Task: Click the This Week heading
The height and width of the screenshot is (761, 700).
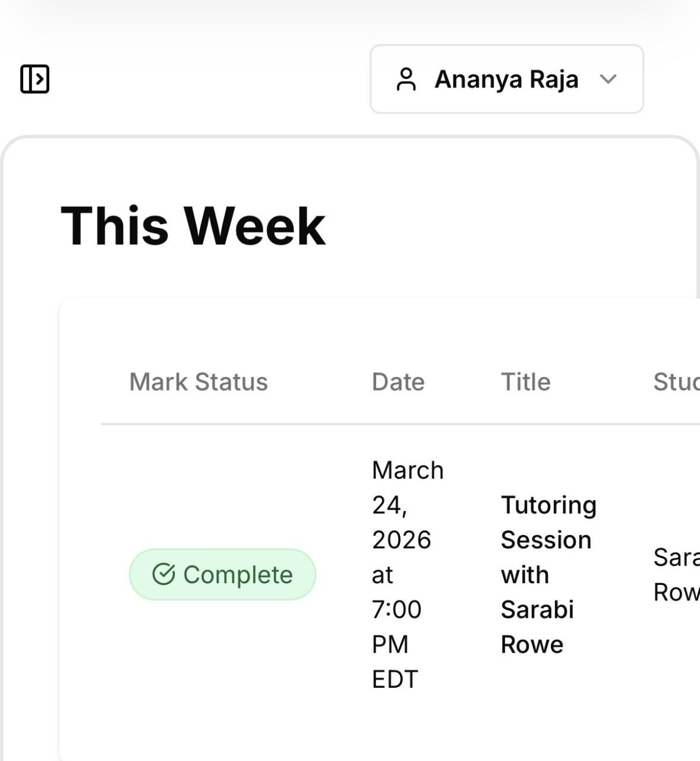Action: (193, 226)
